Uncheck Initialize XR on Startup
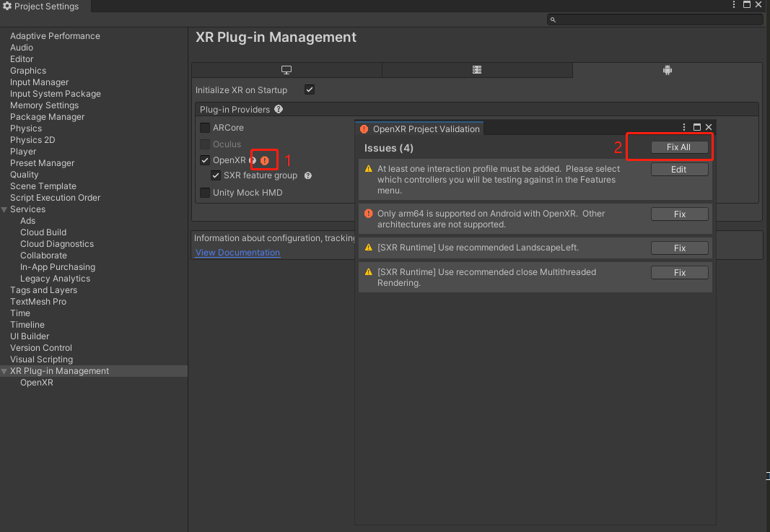The image size is (770, 532). (310, 90)
